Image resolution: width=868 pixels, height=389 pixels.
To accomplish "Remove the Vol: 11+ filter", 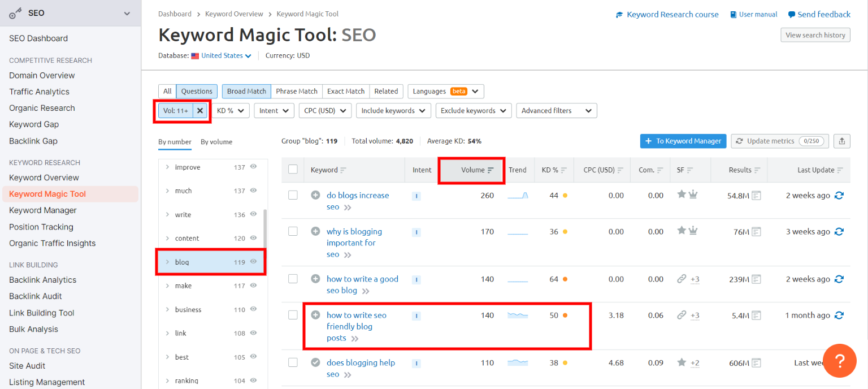I will pyautogui.click(x=200, y=111).
